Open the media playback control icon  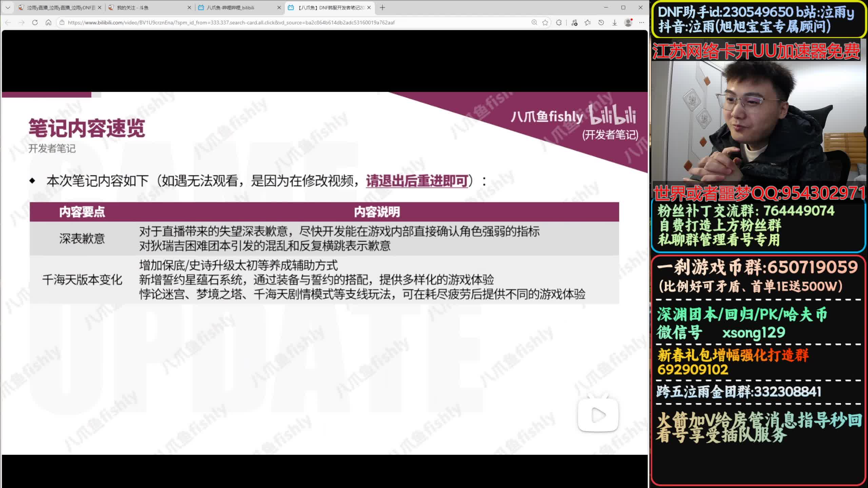(x=574, y=22)
